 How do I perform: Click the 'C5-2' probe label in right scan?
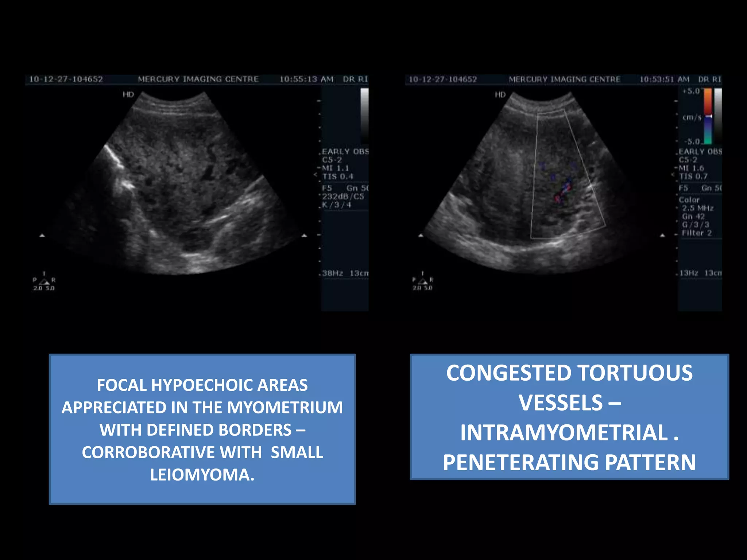(x=688, y=160)
